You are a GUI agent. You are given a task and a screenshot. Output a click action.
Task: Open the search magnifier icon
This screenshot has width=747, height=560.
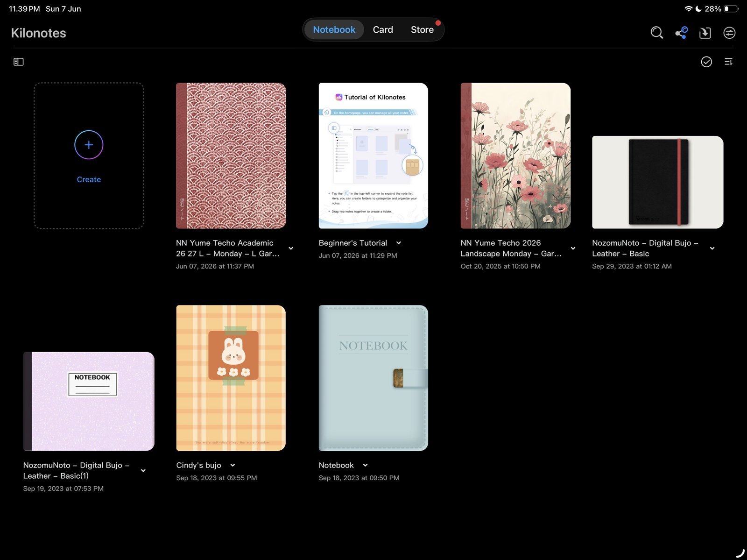coord(656,33)
